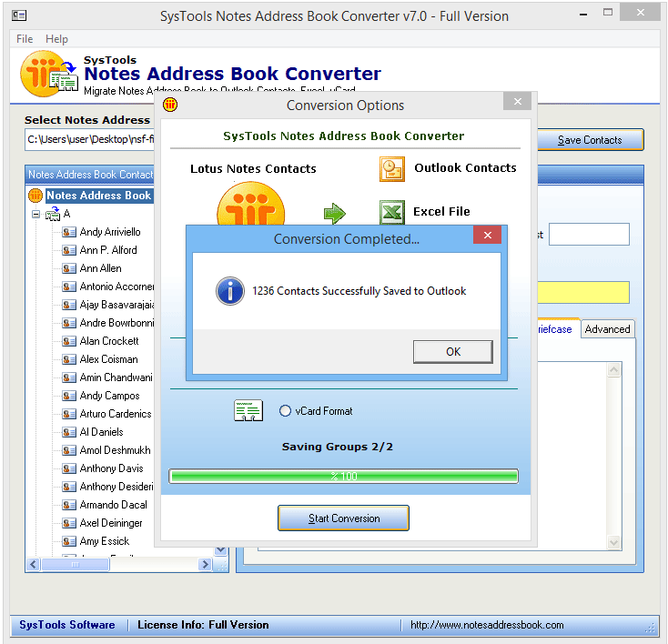Image resolution: width=668 pixels, height=644 pixels.
Task: Open the Help menu
Action: point(56,39)
